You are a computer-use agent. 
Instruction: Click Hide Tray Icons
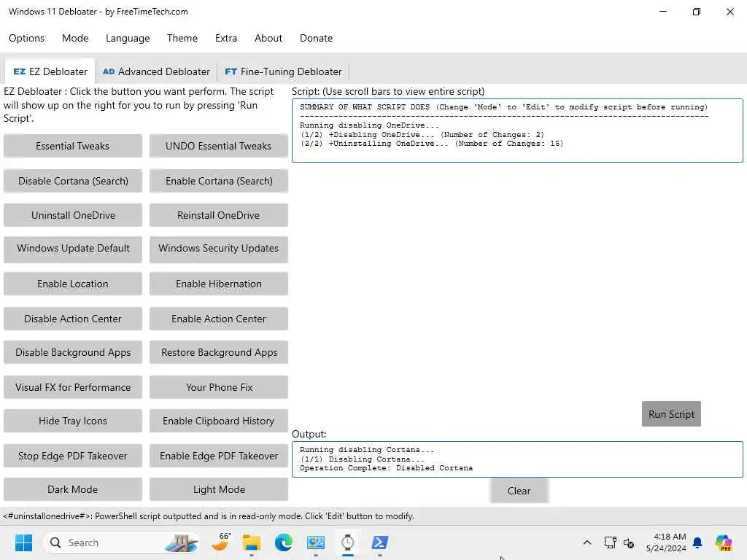click(x=72, y=421)
